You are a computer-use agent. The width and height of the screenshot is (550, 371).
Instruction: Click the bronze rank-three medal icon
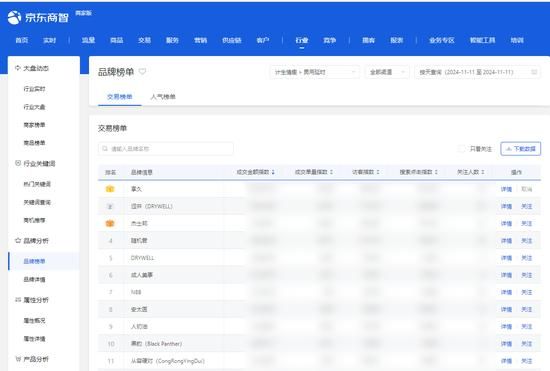[110, 223]
